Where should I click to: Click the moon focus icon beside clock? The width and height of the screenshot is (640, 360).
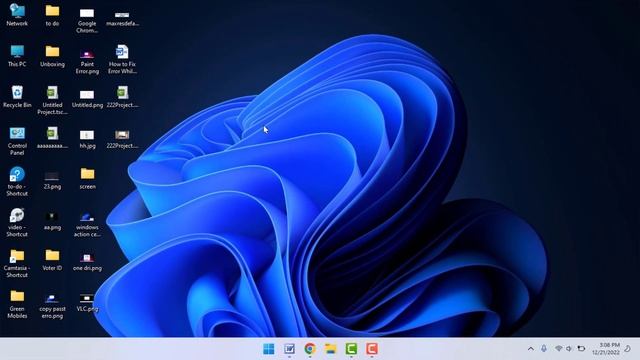point(628,349)
